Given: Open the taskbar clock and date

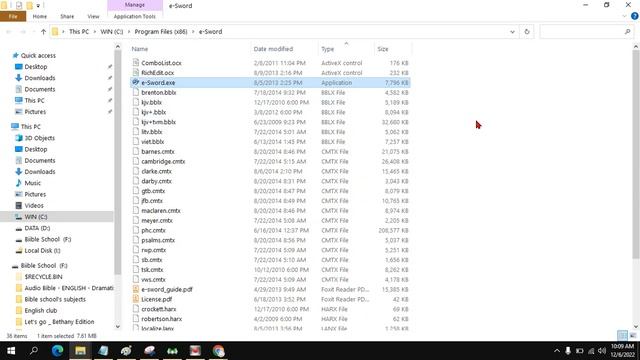Looking at the screenshot, I should (x=623, y=351).
